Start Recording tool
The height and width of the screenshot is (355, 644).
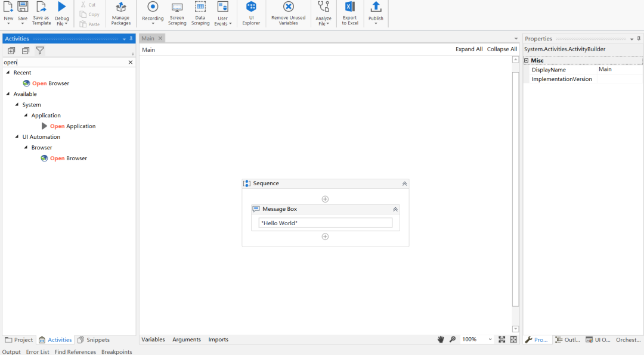click(153, 13)
